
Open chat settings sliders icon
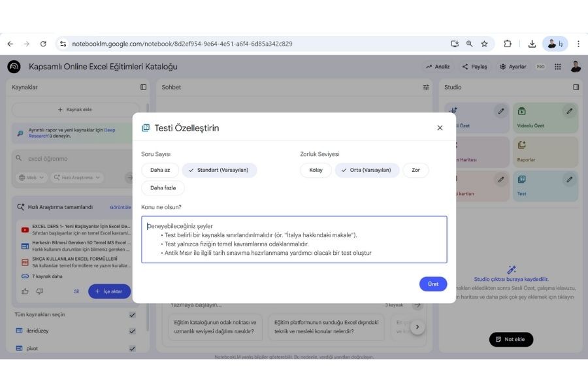tap(426, 87)
